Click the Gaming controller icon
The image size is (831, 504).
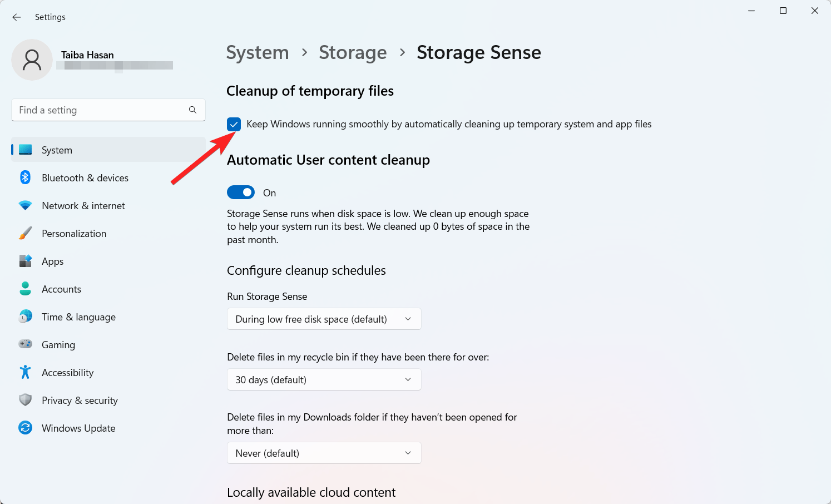click(25, 344)
